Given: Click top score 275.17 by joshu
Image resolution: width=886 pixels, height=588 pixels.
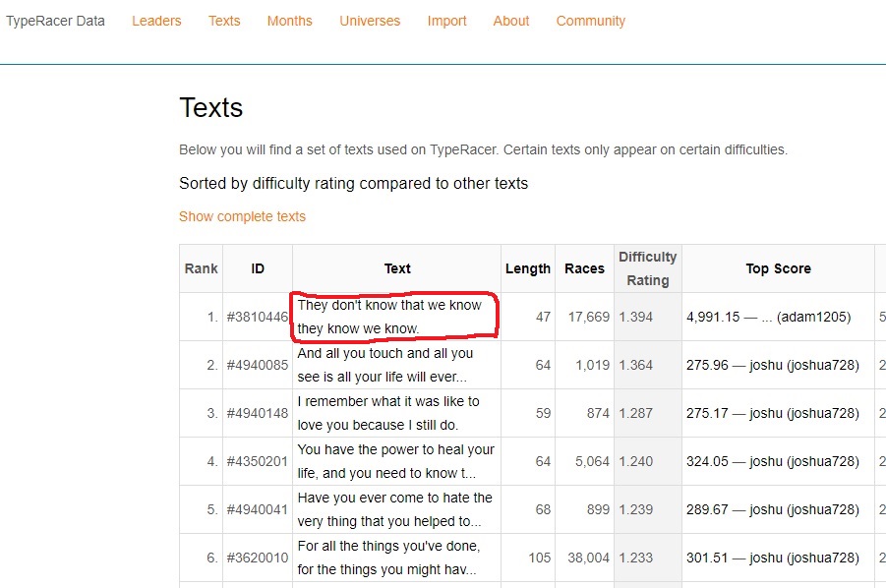Looking at the screenshot, I should (773, 413).
